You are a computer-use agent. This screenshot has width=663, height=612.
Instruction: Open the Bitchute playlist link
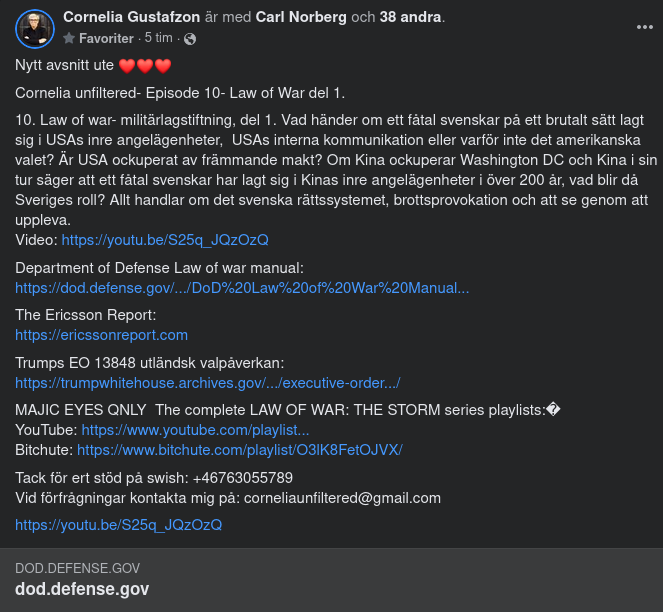(x=239, y=450)
